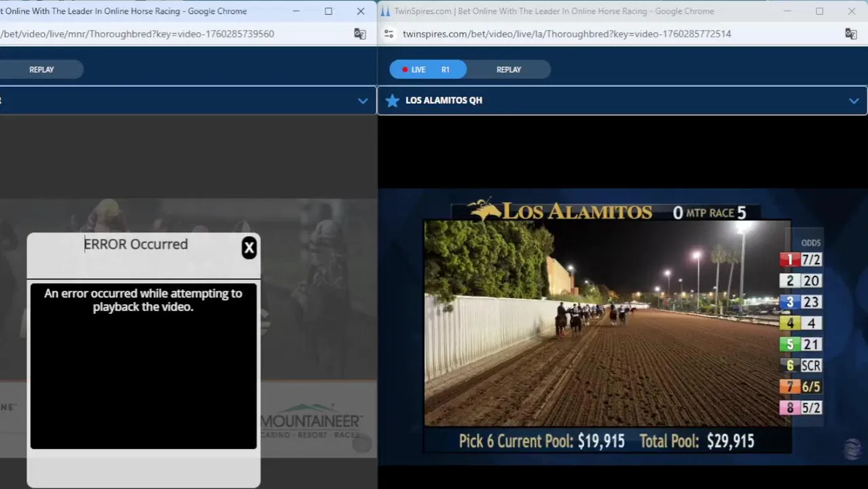The image size is (868, 489).
Task: Click the 0 MTP RACE 5 indicator
Action: click(709, 213)
